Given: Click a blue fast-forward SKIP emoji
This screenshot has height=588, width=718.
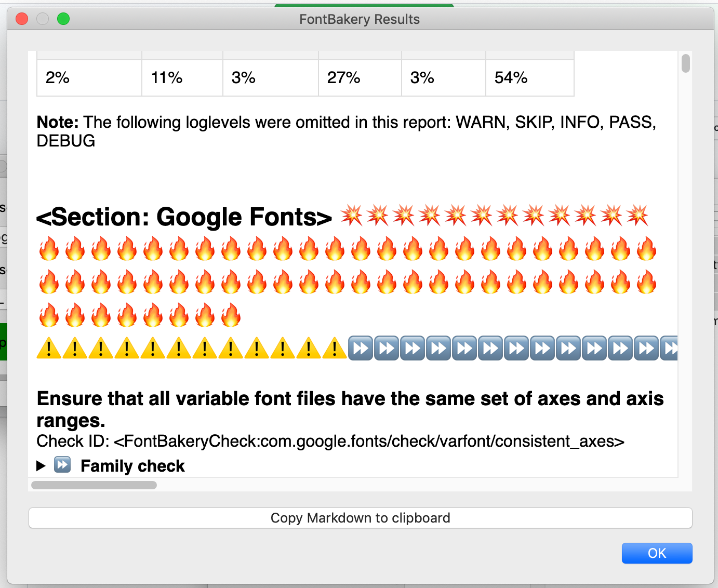Looking at the screenshot, I should (361, 348).
